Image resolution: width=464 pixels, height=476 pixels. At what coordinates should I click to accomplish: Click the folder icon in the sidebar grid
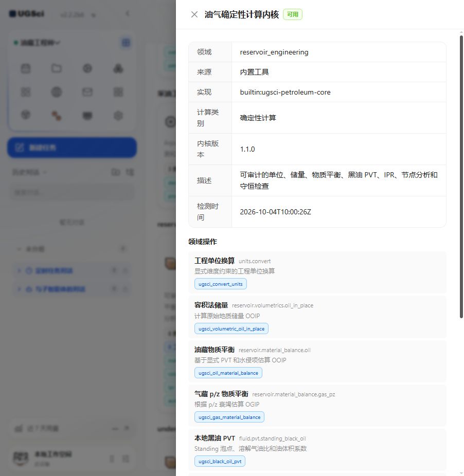click(57, 68)
